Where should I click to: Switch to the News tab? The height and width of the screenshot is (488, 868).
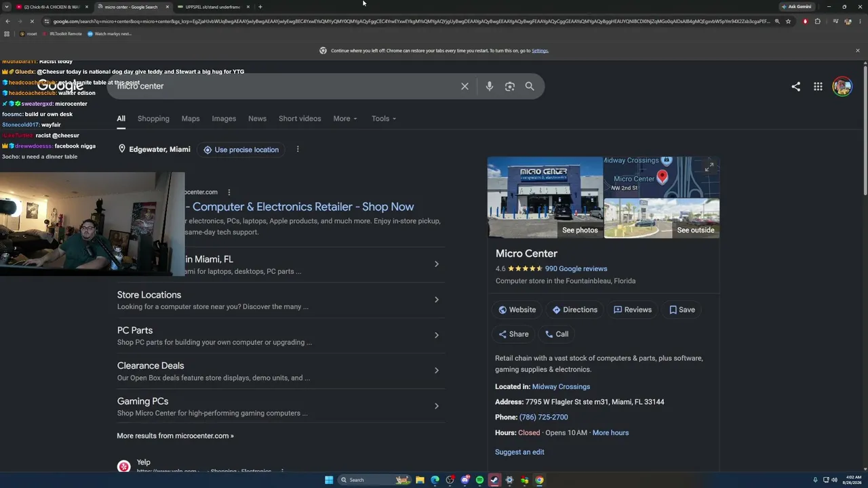pyautogui.click(x=257, y=119)
